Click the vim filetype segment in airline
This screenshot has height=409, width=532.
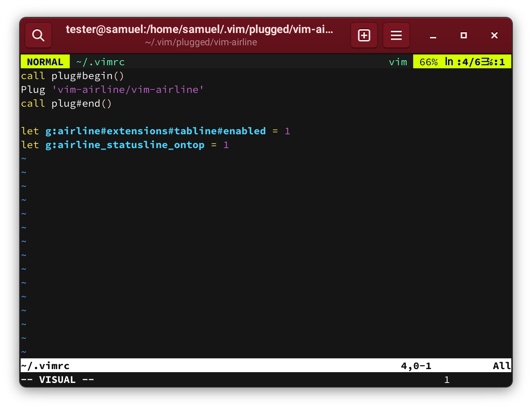tap(398, 61)
